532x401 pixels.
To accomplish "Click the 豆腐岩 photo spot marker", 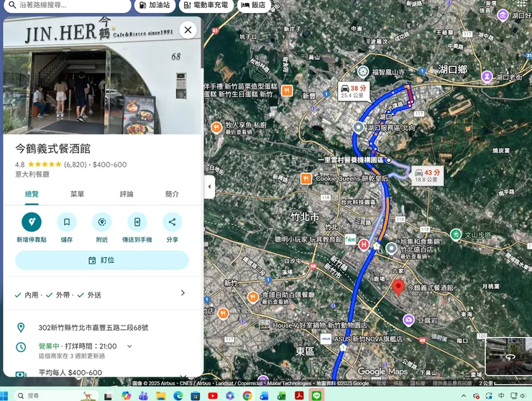I will click(408, 320).
